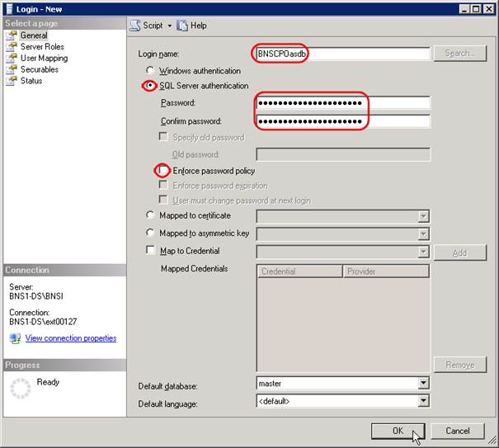Click the Securables page icon
499x448 pixels.
coord(12,69)
